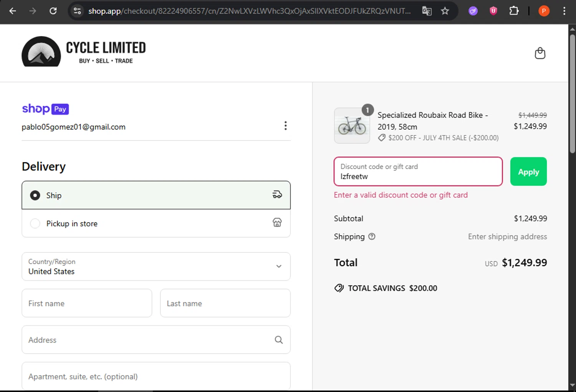Open the shopping bag cart icon
This screenshot has height=392, width=576.
pos(540,53)
